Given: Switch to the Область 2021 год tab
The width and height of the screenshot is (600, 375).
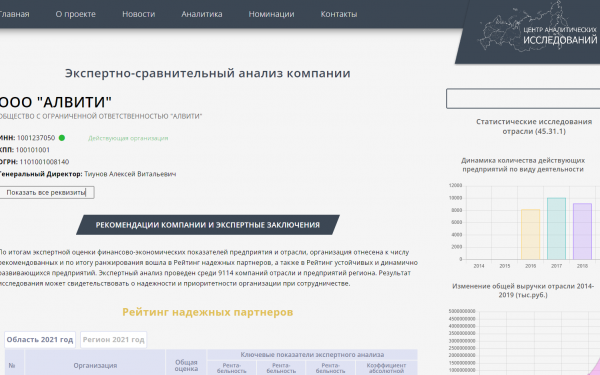Looking at the screenshot, I should (x=40, y=340).
